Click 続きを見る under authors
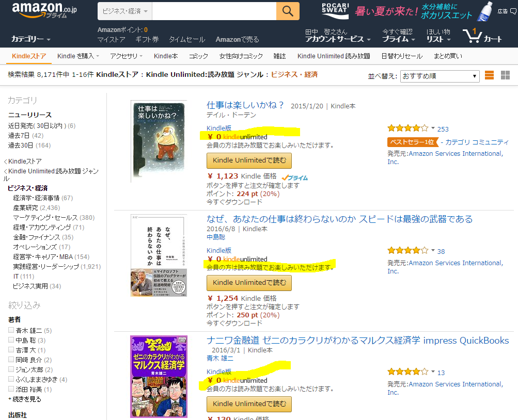The image size is (518, 420). point(26,399)
